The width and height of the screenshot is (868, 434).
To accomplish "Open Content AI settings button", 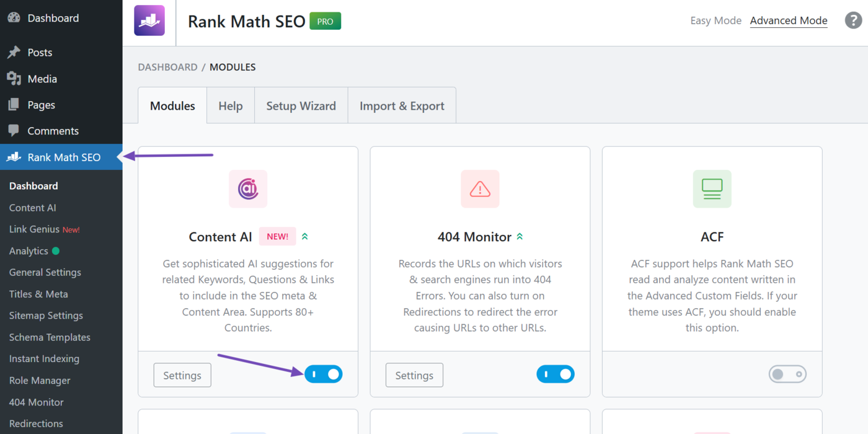I will [182, 375].
